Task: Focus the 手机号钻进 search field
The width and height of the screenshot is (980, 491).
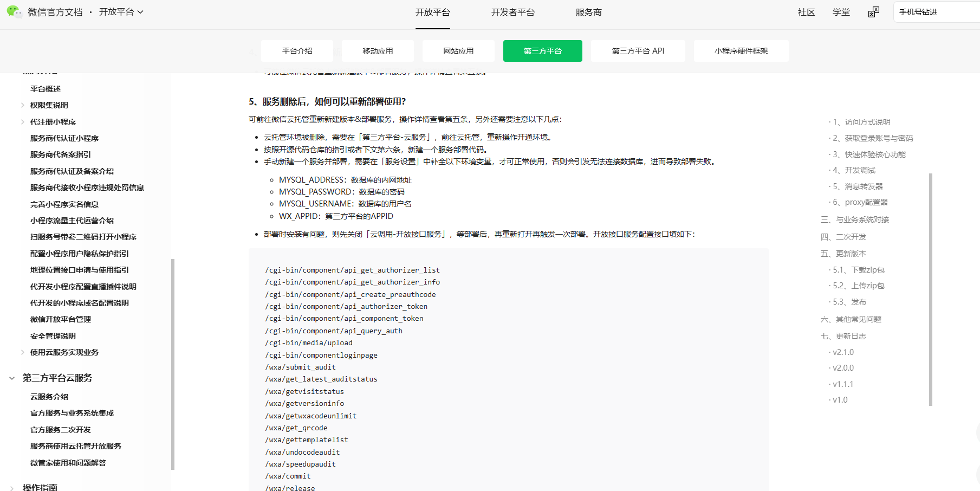Action: click(x=937, y=12)
